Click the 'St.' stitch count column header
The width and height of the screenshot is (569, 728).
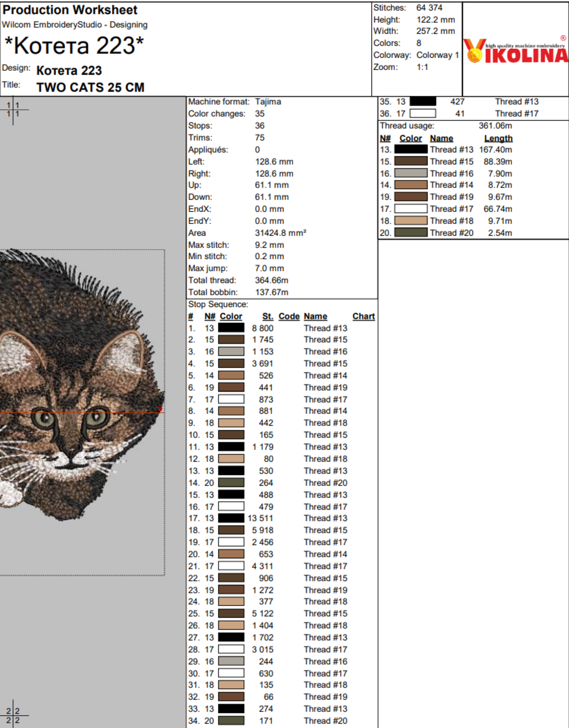point(268,316)
